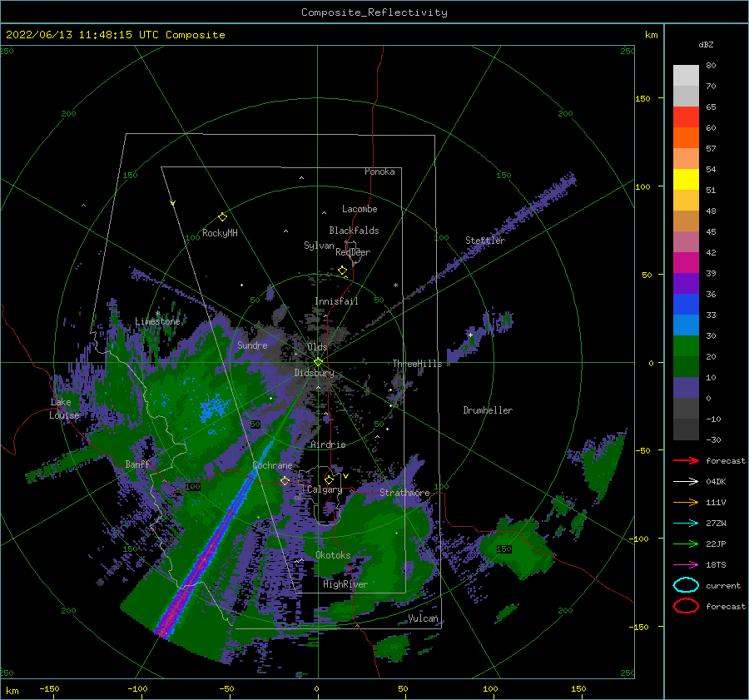Select the red swatch between 65 and 60 dBZ
Image resolution: width=749 pixels, height=700 pixels.
click(686, 117)
